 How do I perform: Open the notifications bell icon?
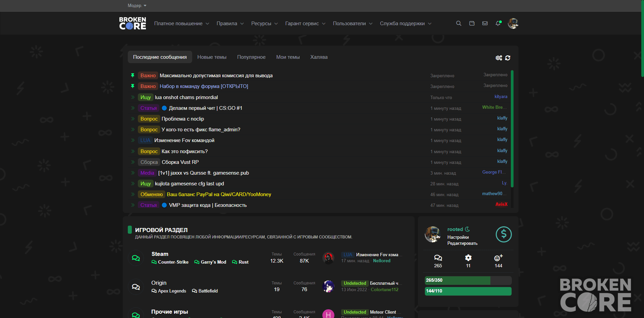click(498, 23)
